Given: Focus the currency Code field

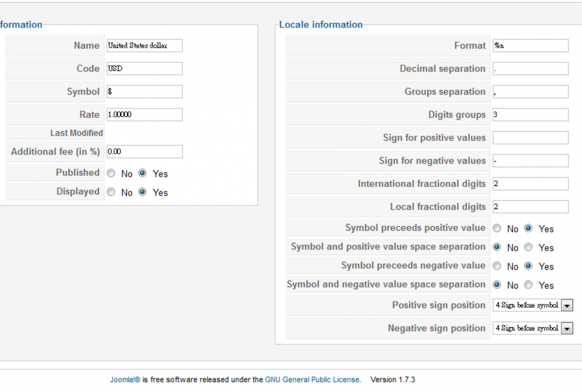Looking at the screenshot, I should [x=144, y=69].
